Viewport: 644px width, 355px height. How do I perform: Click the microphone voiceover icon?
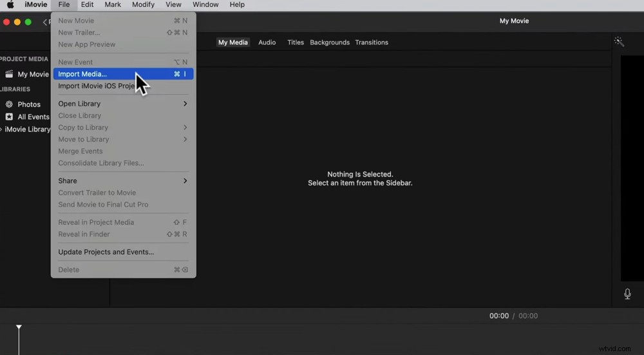[x=627, y=293]
